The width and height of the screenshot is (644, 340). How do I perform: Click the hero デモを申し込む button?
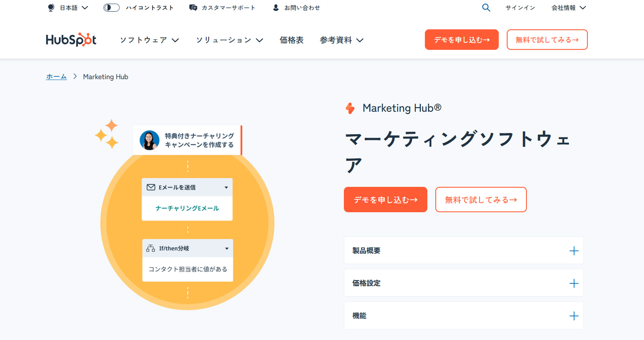pyautogui.click(x=385, y=200)
